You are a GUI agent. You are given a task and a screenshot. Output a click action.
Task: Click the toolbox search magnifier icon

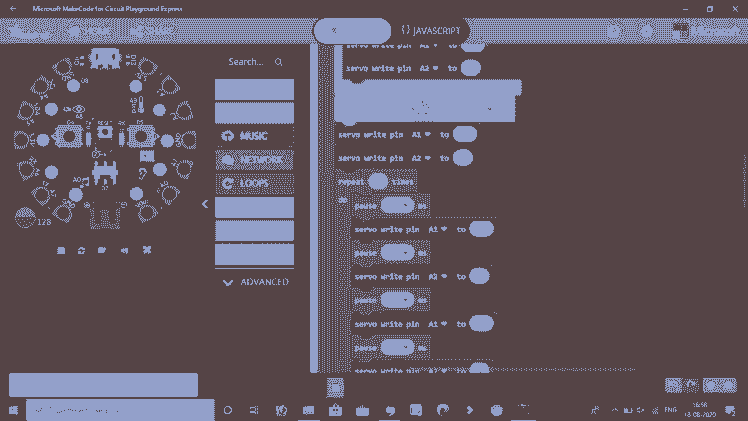pyautogui.click(x=279, y=62)
